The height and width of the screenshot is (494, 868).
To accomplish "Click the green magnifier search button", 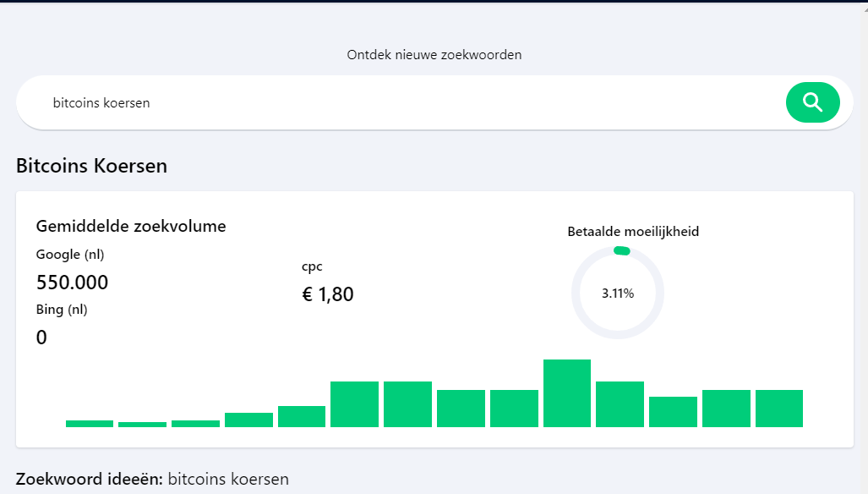I will [813, 102].
